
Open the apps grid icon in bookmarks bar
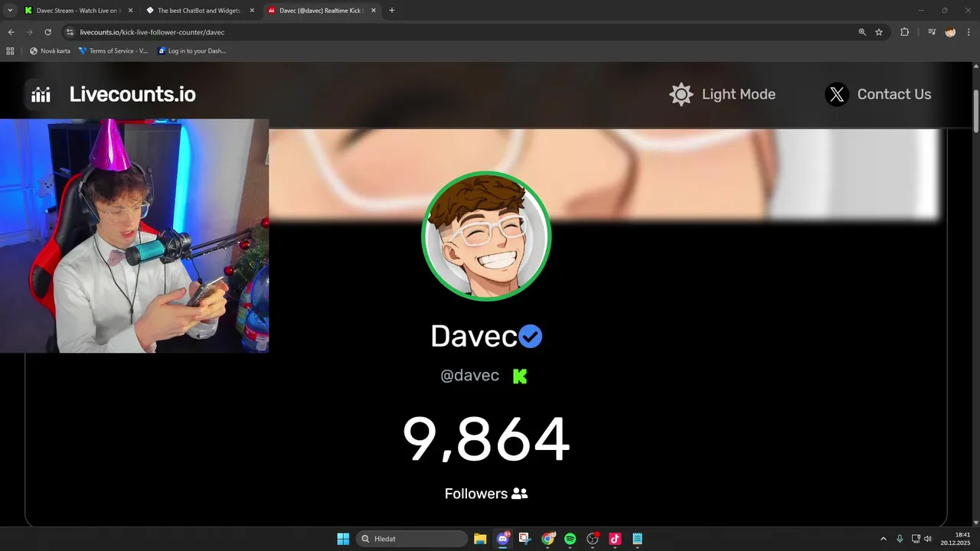10,51
